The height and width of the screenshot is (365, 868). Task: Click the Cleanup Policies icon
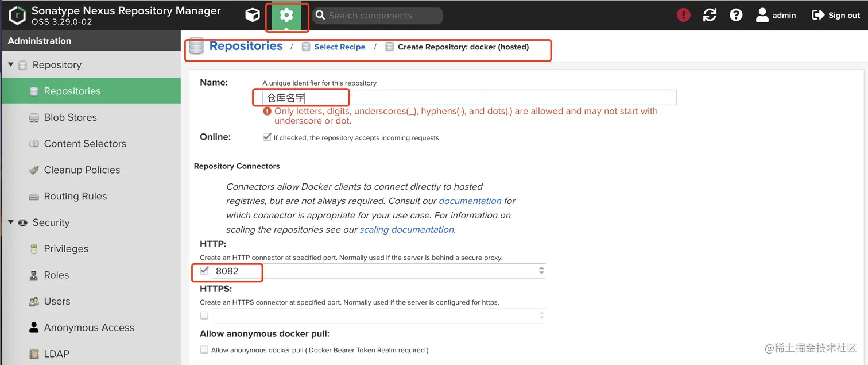coord(34,170)
